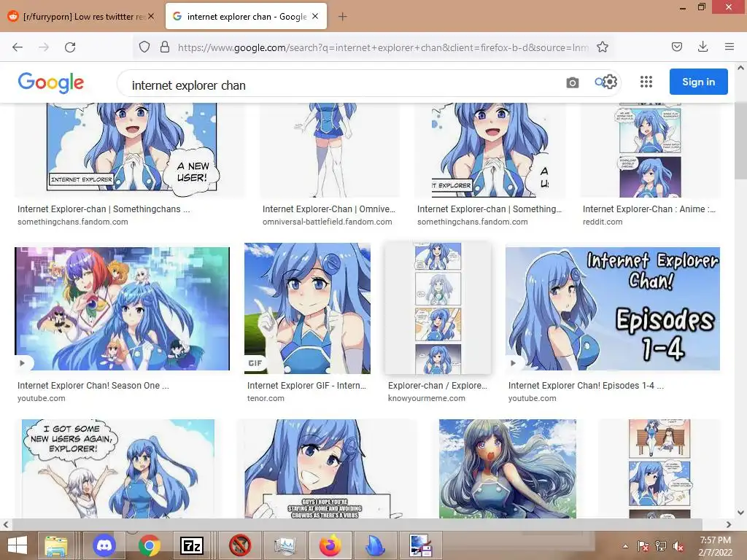The height and width of the screenshot is (560, 747).
Task: Click the horizontal scrollbar left arrow
Action: tap(6, 525)
